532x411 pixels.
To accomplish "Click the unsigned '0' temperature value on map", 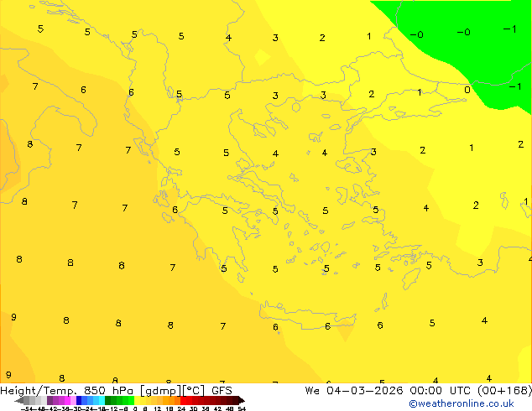I will coord(467,90).
